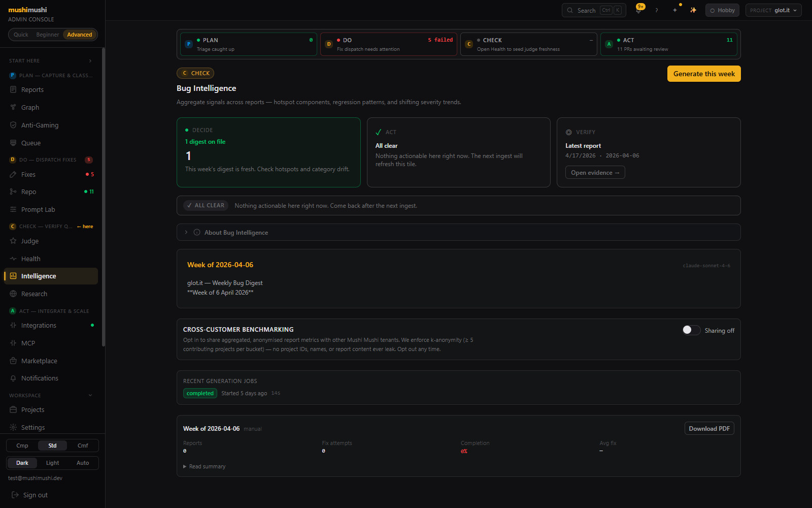812x508 pixels.
Task: Go to Research menu item
Action: coord(51,294)
